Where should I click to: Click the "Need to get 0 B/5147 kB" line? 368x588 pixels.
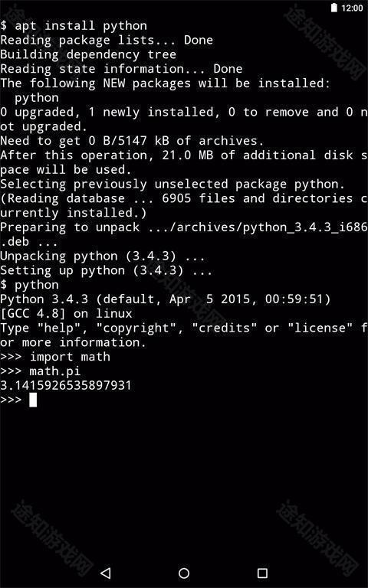click(132, 141)
